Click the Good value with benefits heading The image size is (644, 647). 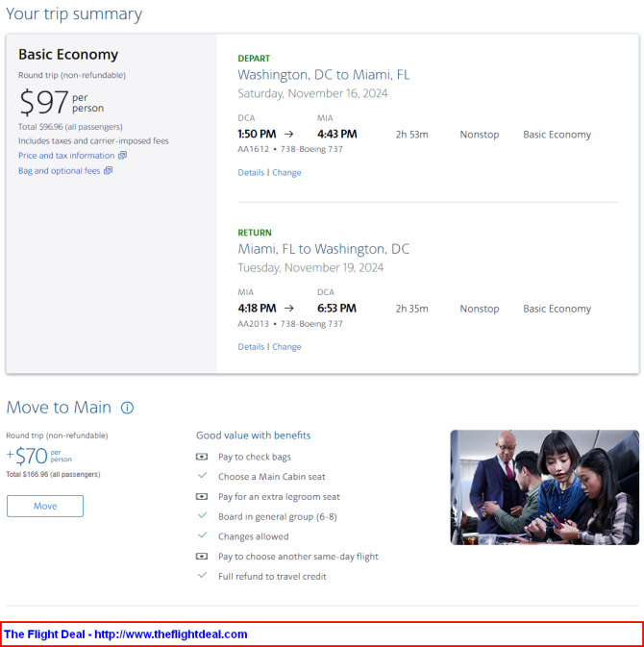click(254, 435)
